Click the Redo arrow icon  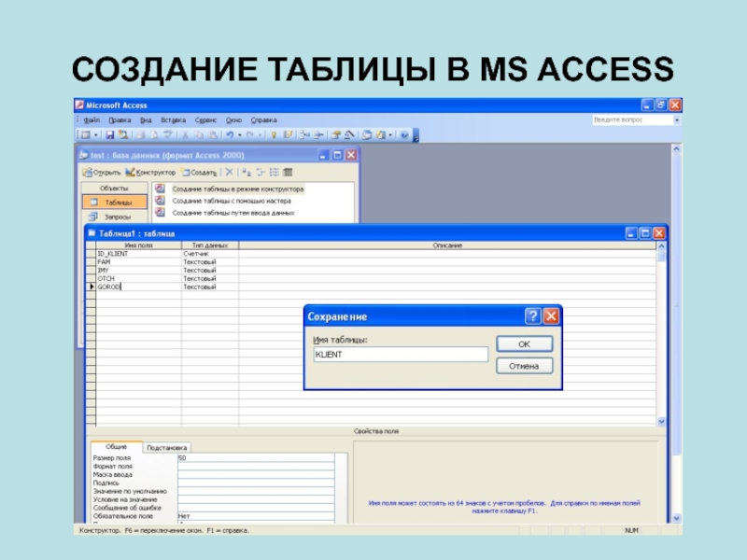pyautogui.click(x=250, y=135)
